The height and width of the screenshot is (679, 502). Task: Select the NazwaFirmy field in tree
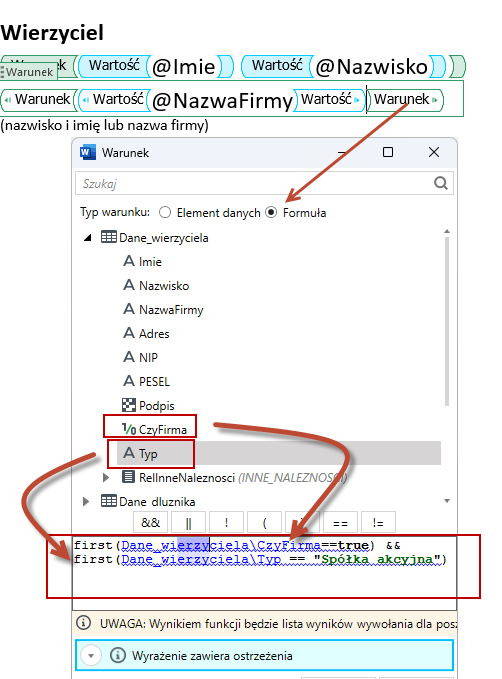point(171,310)
